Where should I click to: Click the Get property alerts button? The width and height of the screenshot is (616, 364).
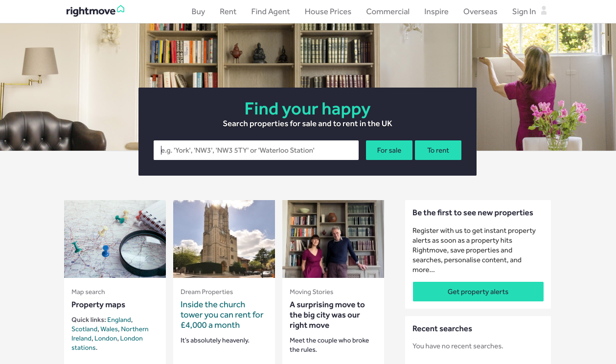coord(478,292)
